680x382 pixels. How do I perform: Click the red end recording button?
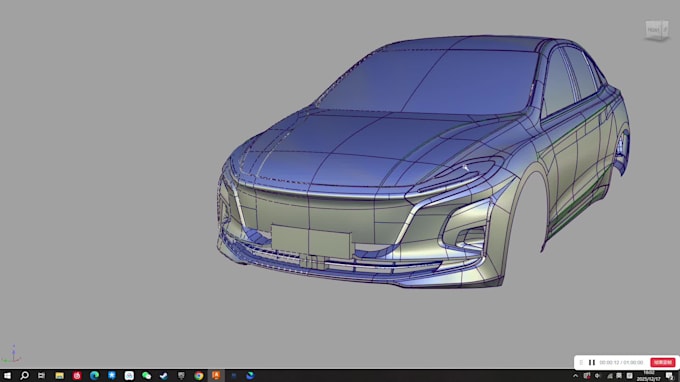click(x=663, y=362)
